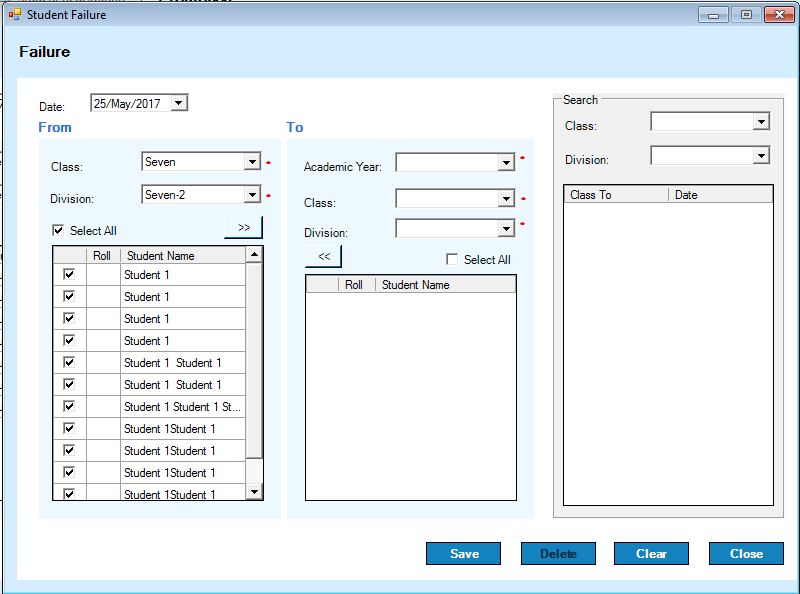800x594 pixels.
Task: Uncheck the first Student 1 row checkbox
Action: 69,274
